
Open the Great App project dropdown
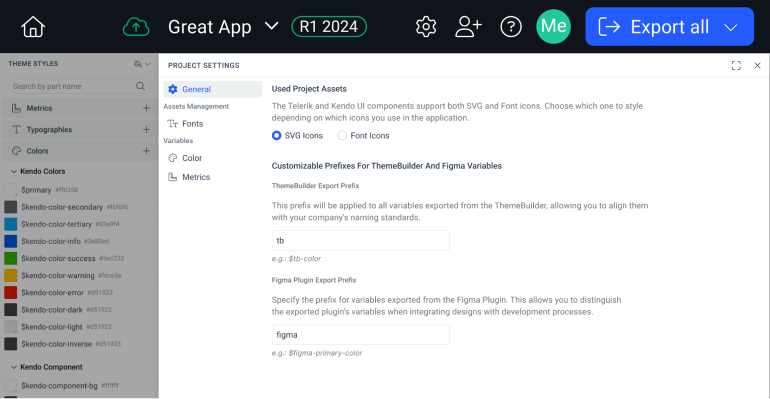click(x=223, y=27)
